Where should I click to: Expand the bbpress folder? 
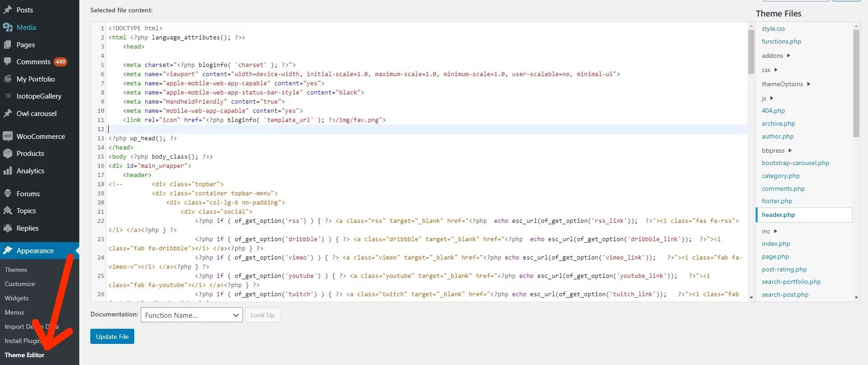(x=777, y=150)
